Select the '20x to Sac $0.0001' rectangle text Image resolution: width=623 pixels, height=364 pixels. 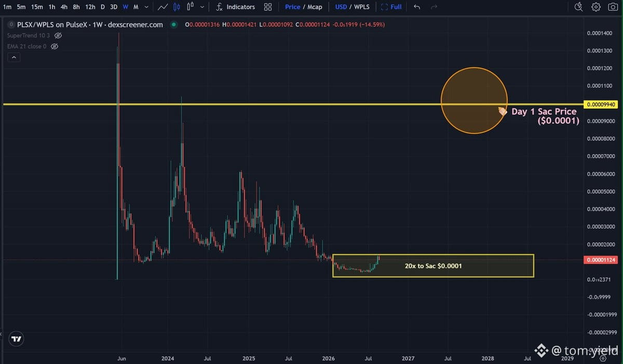[433, 265]
